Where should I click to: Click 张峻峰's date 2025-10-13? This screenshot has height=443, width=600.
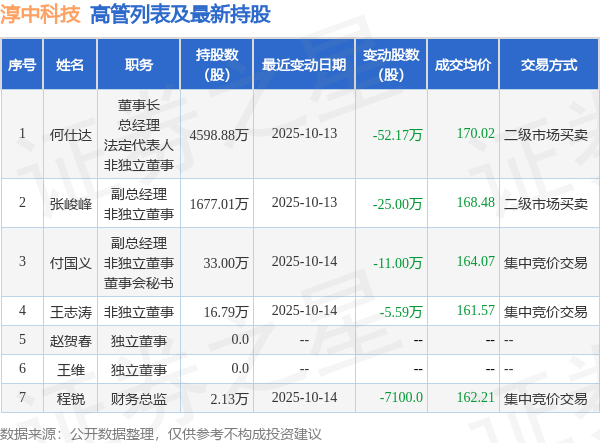click(x=304, y=202)
